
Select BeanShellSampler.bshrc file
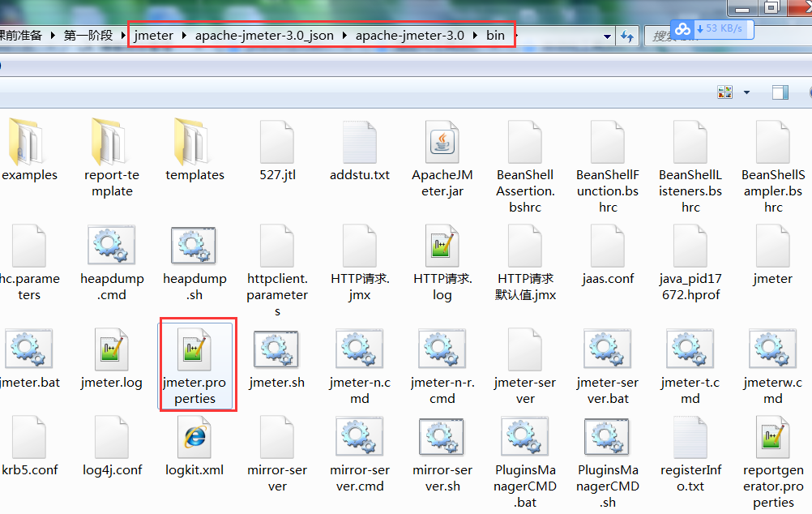click(x=772, y=167)
